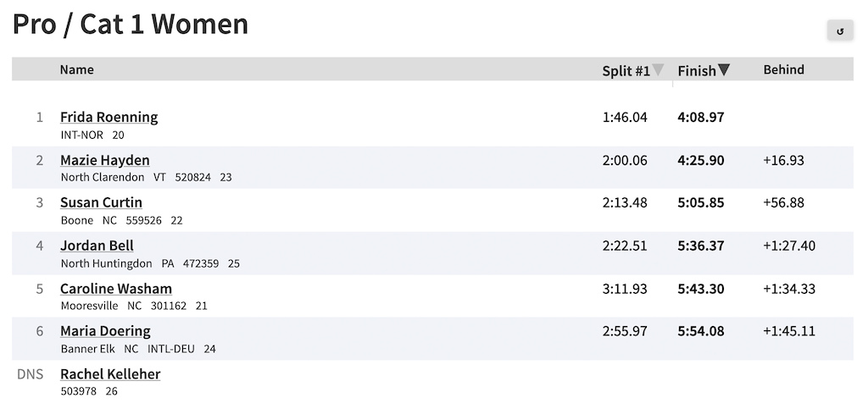This screenshot has height=409, width=868.
Task: Open Caroline Washam's results link
Action: coord(116,289)
